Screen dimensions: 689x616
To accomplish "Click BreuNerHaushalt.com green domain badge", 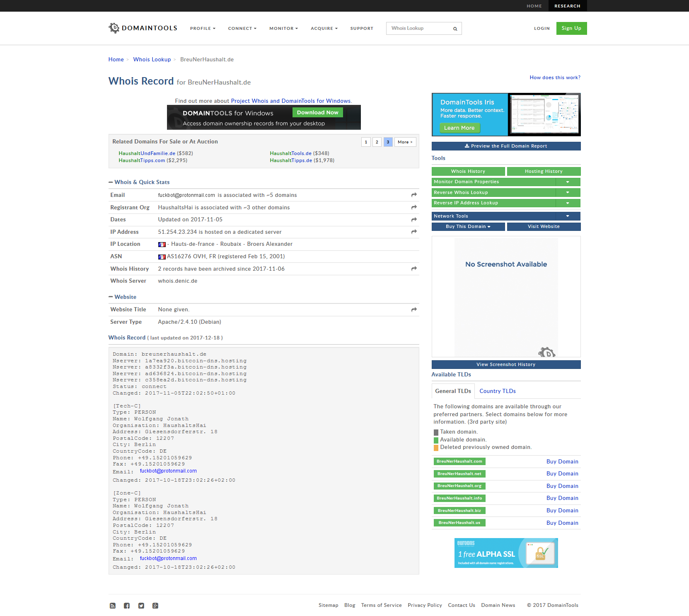I will pyautogui.click(x=459, y=461).
